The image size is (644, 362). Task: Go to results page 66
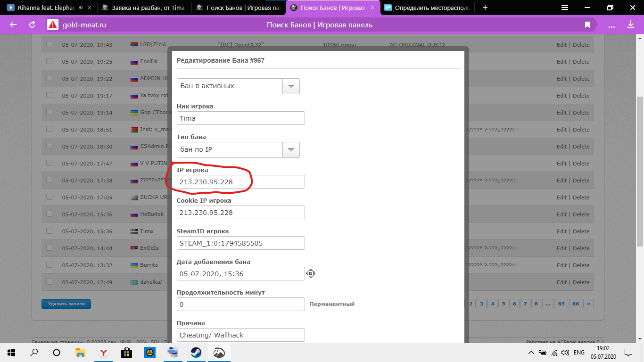pos(575,304)
